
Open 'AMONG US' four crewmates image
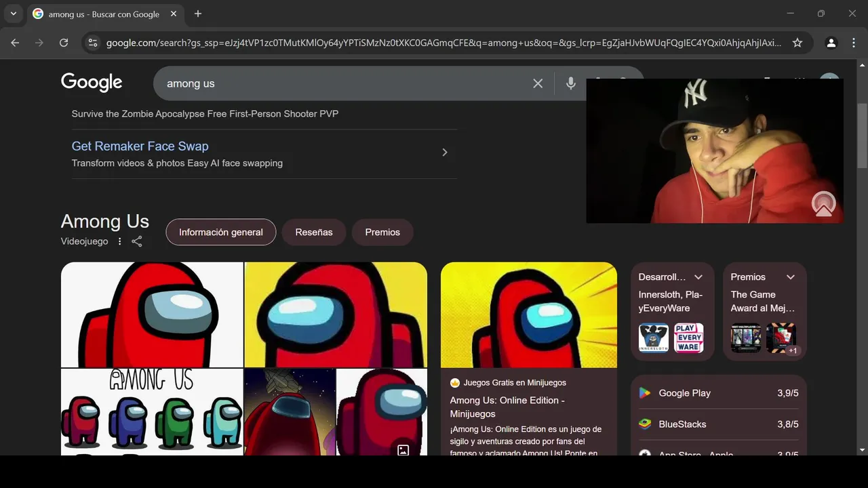152,412
